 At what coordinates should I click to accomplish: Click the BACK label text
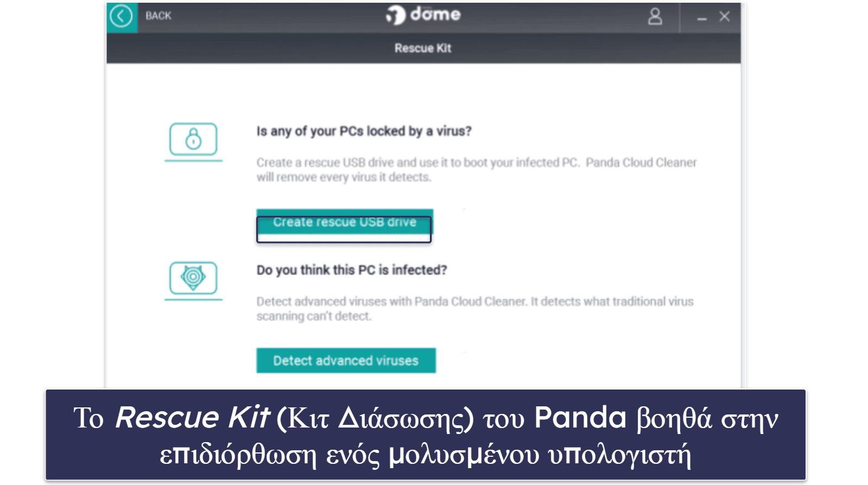(158, 16)
